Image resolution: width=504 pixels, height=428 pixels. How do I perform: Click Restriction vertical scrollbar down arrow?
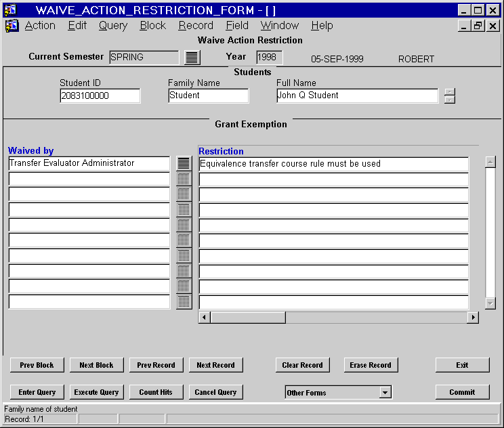490,303
